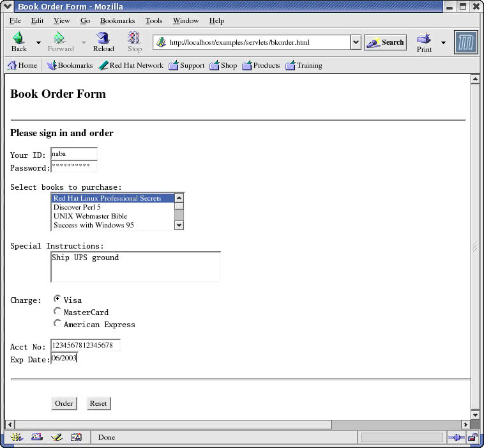Viewport: 484px width, 448px height.
Task: Expand the Print options dropdown arrow
Action: pyautogui.click(x=443, y=43)
